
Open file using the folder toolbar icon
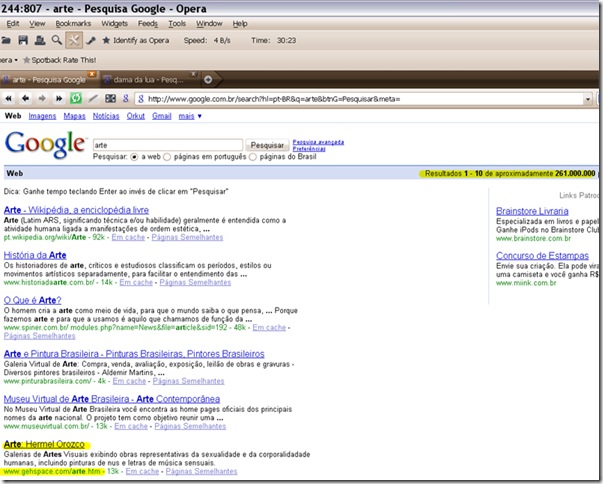click(x=5, y=40)
